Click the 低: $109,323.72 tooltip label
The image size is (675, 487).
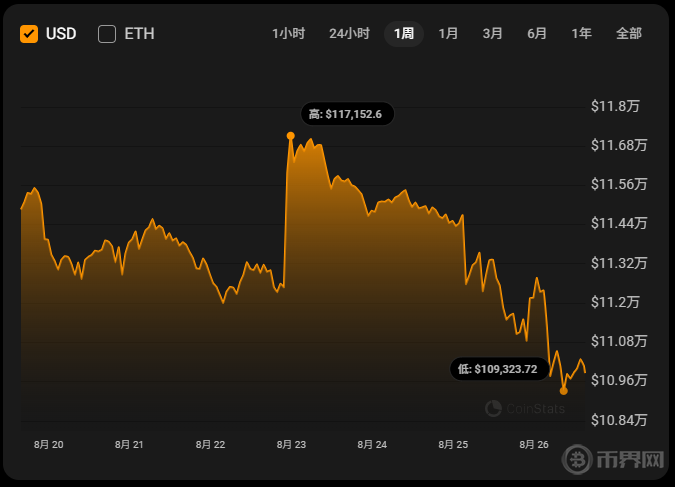coord(498,369)
